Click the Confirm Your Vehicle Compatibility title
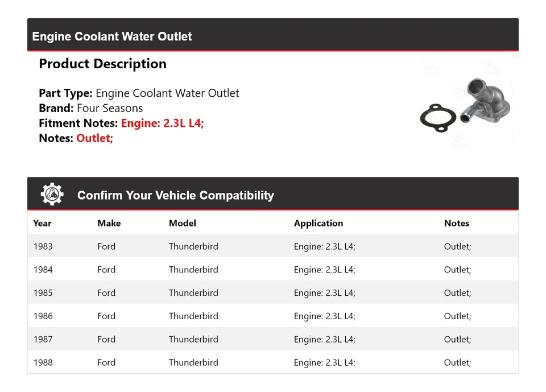The image size is (546, 392). coord(175,195)
